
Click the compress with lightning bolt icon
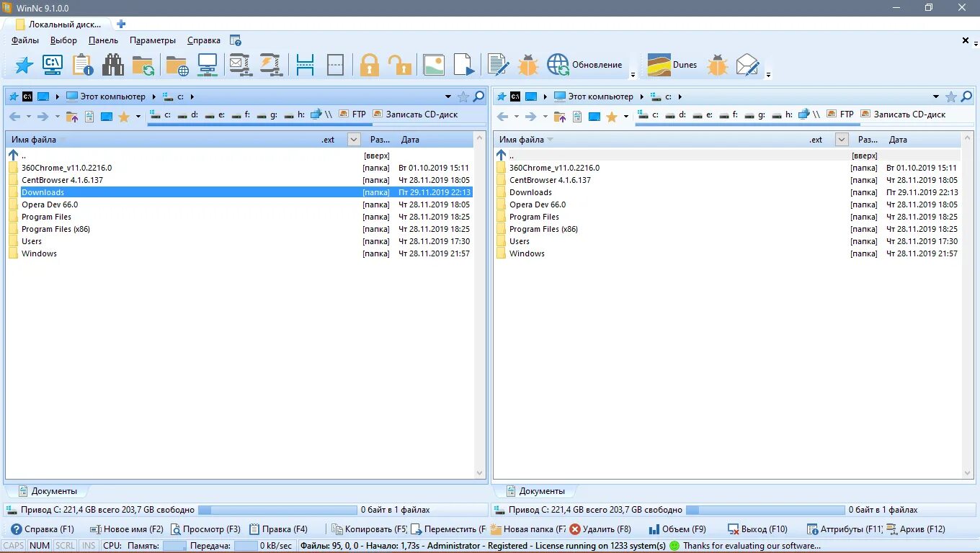click(x=270, y=65)
